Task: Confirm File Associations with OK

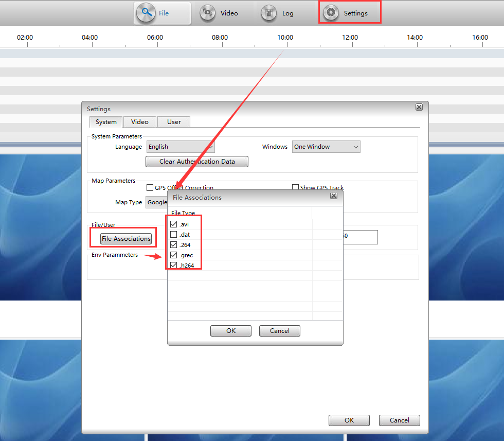Action: click(231, 331)
